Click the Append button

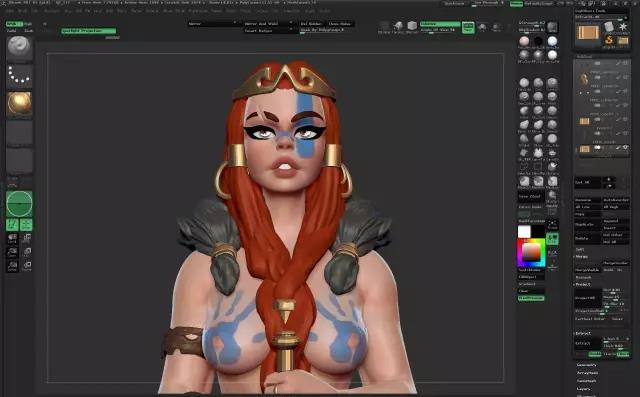616,221
